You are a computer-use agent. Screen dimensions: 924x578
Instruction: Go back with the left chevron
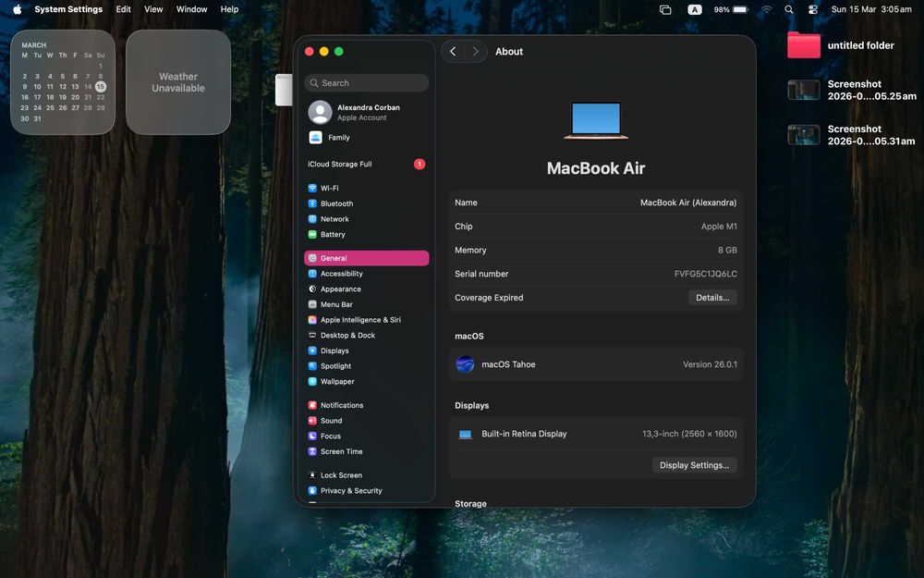point(453,52)
